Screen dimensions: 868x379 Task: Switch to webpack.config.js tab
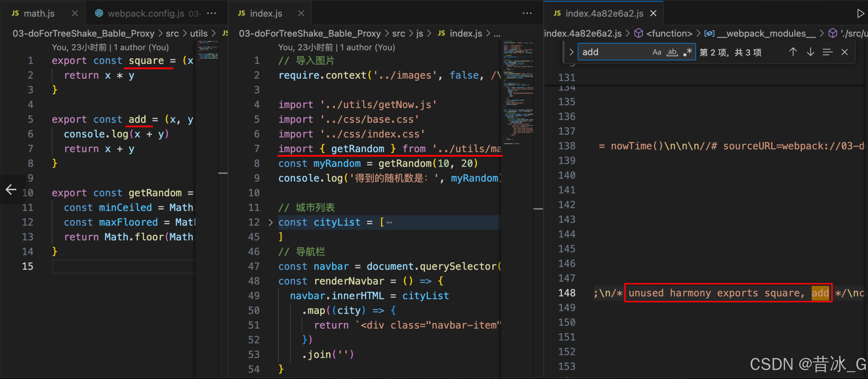point(146,13)
